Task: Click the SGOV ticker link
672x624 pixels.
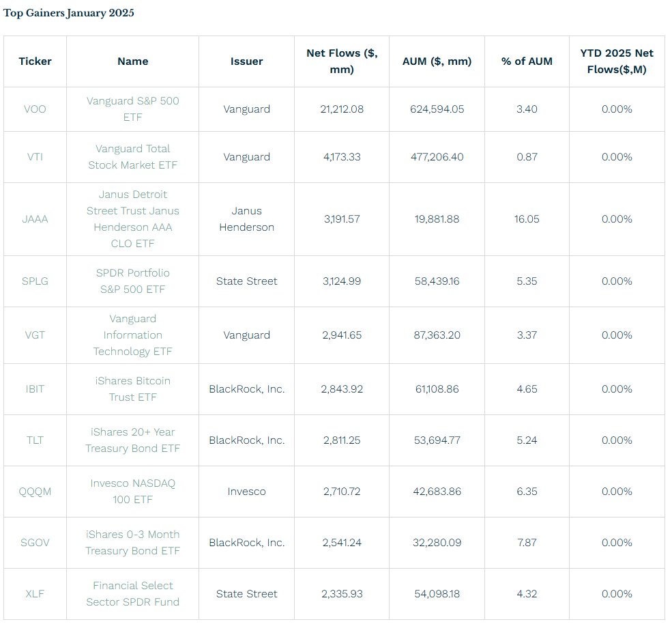Action: [35, 543]
